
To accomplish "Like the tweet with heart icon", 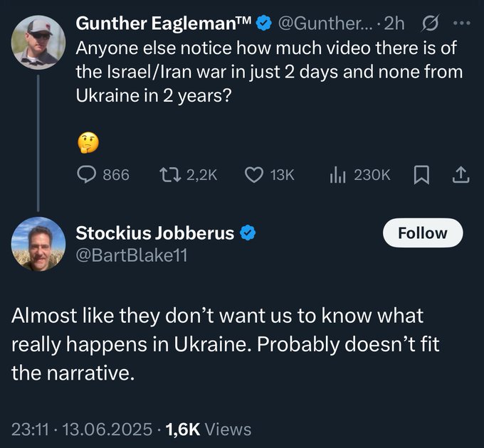I will (x=254, y=174).
